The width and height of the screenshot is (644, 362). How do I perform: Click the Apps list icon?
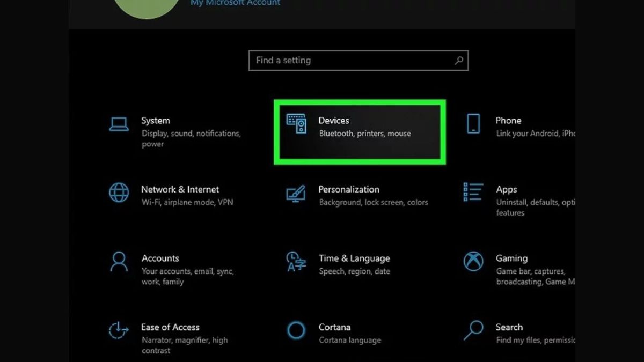pos(473,192)
